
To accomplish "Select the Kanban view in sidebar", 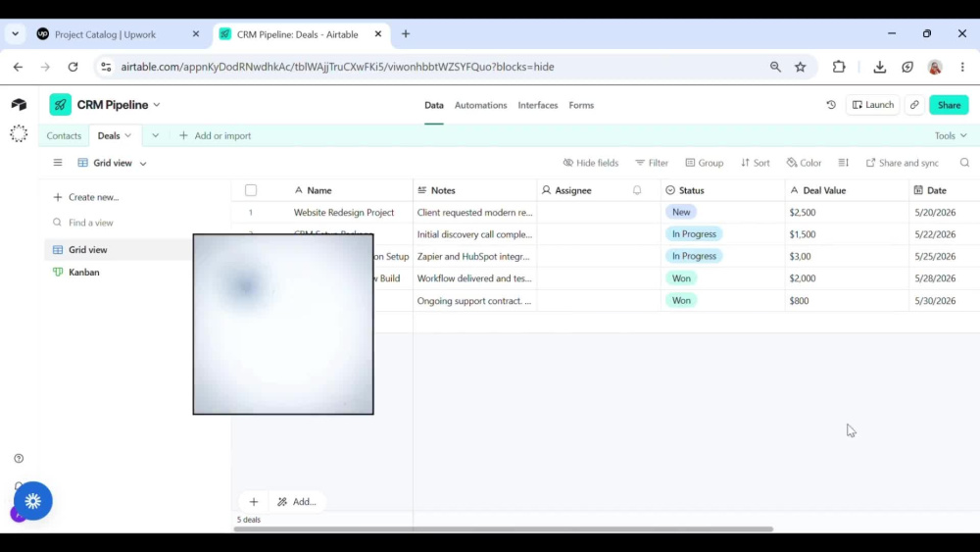I will pos(83,272).
